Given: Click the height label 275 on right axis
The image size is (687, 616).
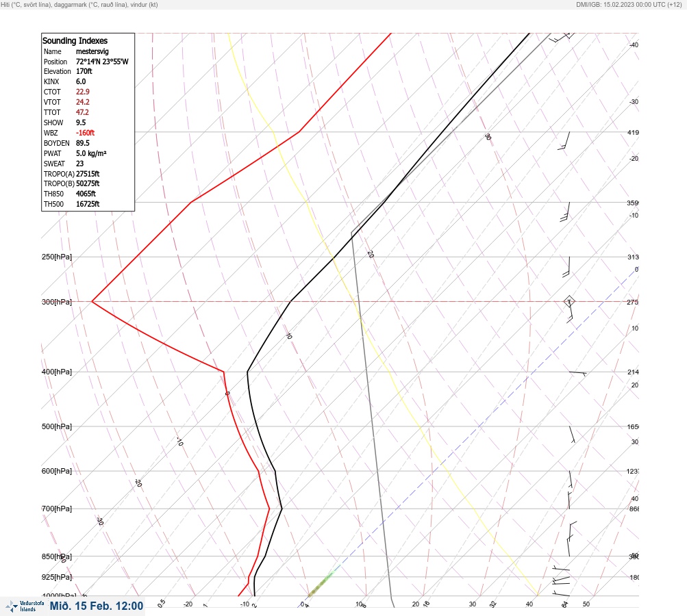Looking at the screenshot, I should [x=633, y=302].
